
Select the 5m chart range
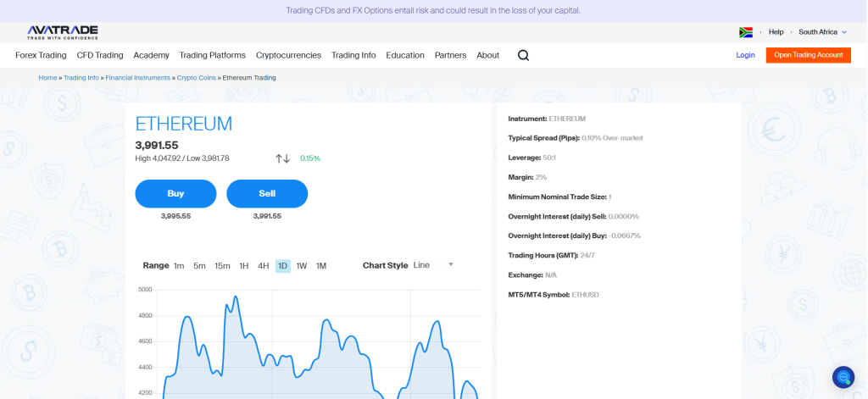pyautogui.click(x=199, y=266)
